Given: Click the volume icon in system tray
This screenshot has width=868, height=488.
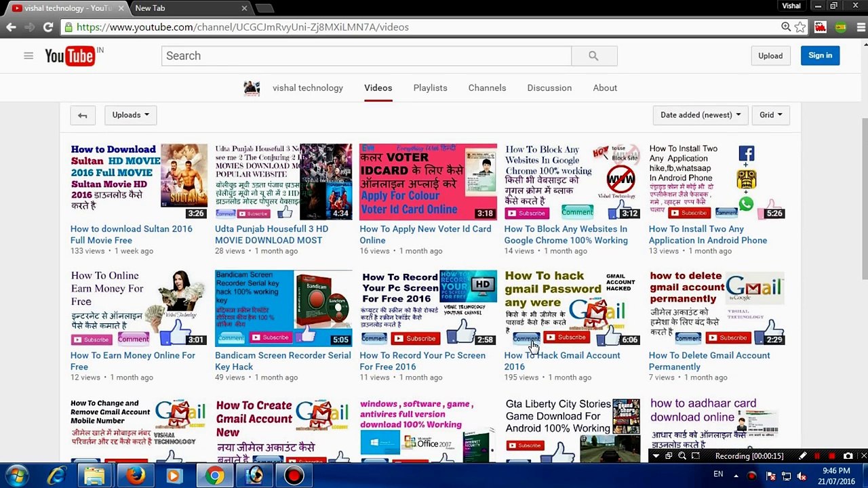Looking at the screenshot, I should click(801, 476).
